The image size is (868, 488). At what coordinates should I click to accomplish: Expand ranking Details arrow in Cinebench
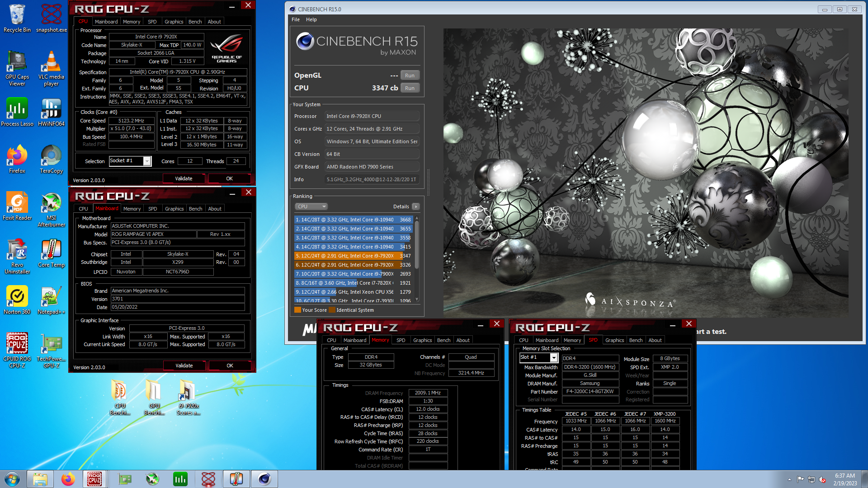coord(416,206)
